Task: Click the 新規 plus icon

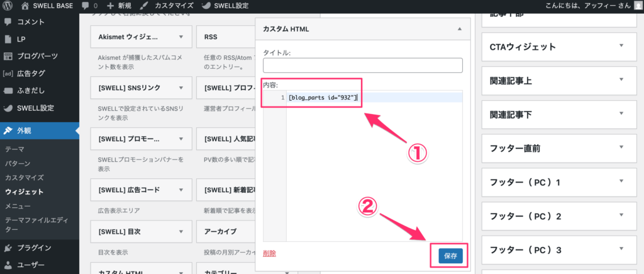Action: (x=111, y=6)
